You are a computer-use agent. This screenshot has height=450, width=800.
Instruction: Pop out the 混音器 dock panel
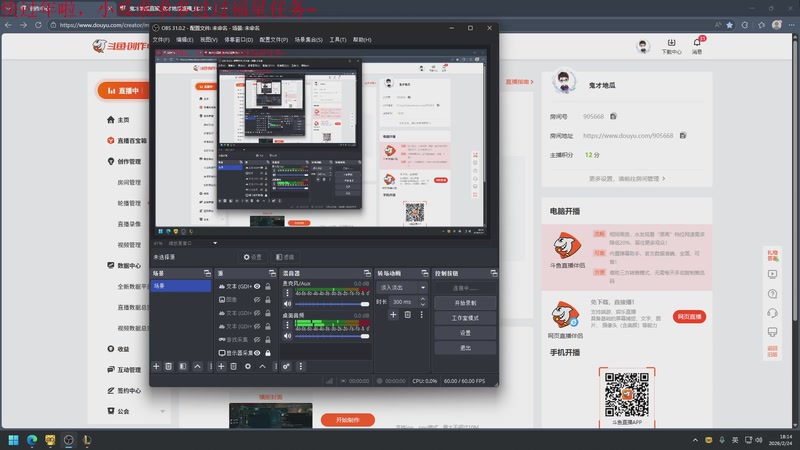[x=367, y=273]
